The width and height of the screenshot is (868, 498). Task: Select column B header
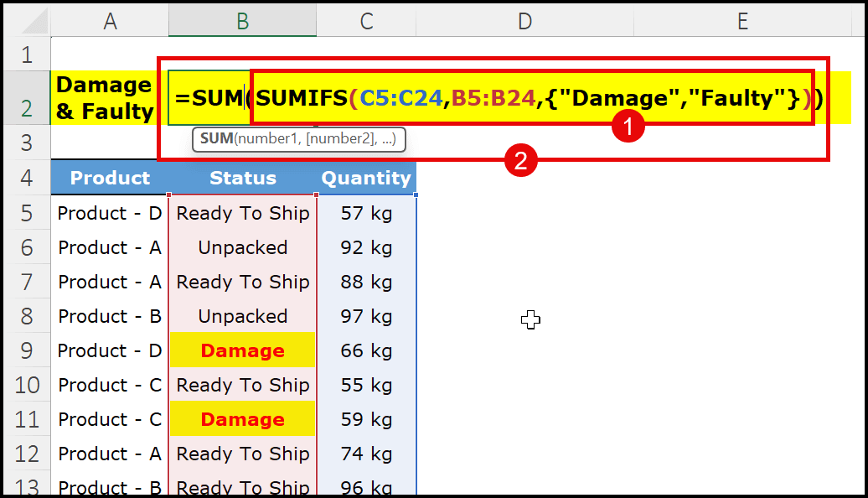[x=242, y=22]
